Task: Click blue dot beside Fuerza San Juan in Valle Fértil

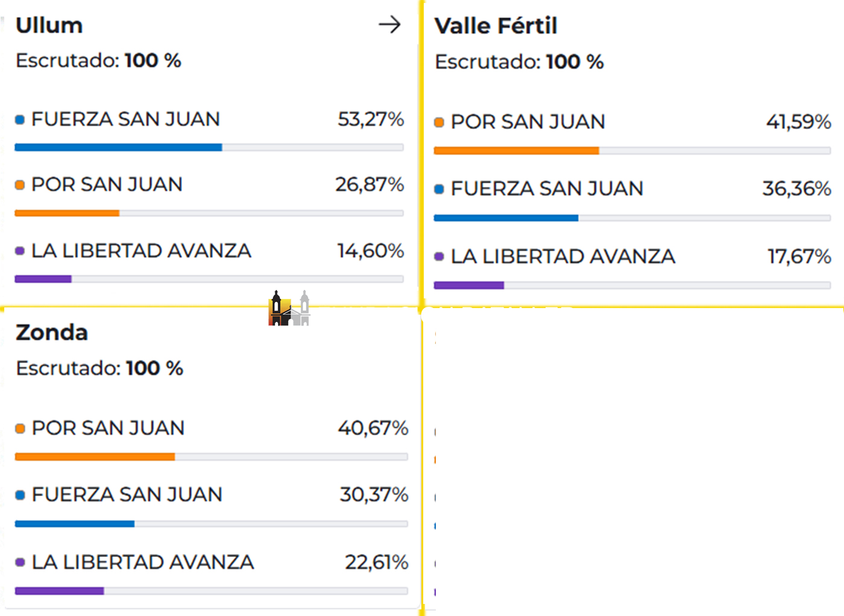Action: click(x=439, y=189)
